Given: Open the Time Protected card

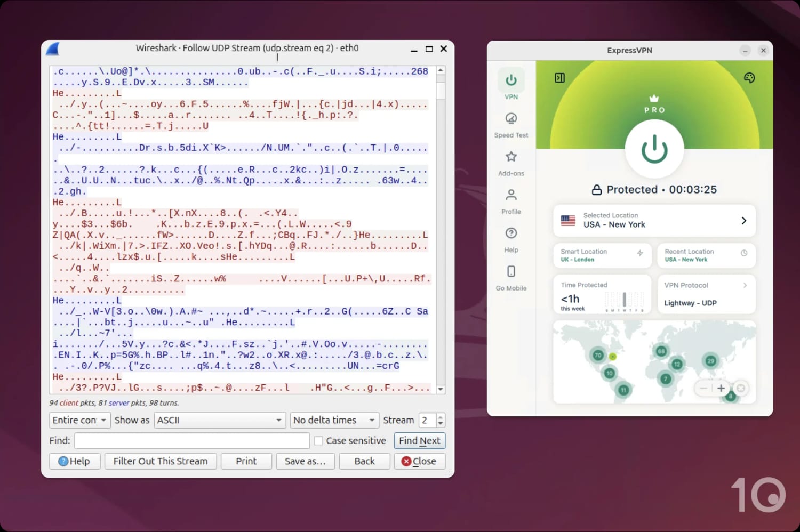Looking at the screenshot, I should coord(602,294).
